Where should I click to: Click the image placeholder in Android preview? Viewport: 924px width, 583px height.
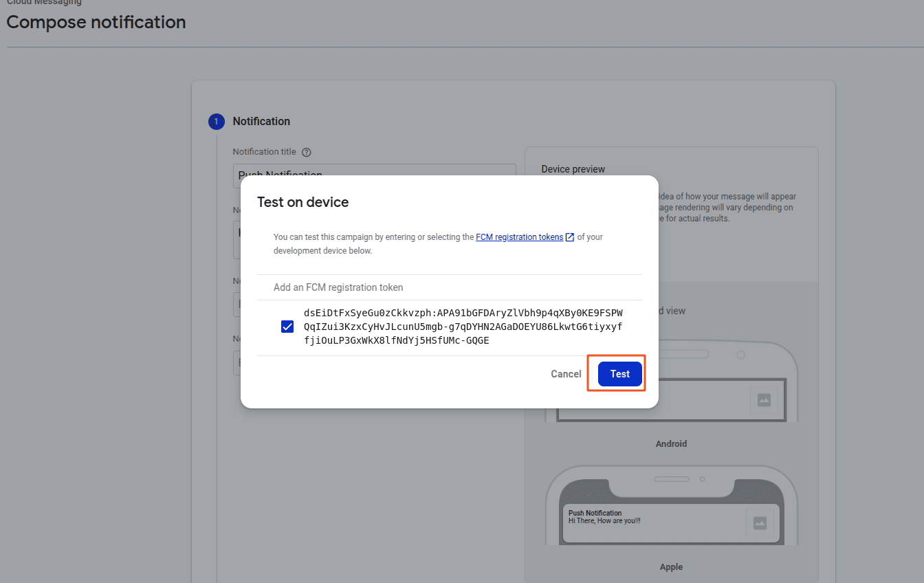tap(764, 400)
